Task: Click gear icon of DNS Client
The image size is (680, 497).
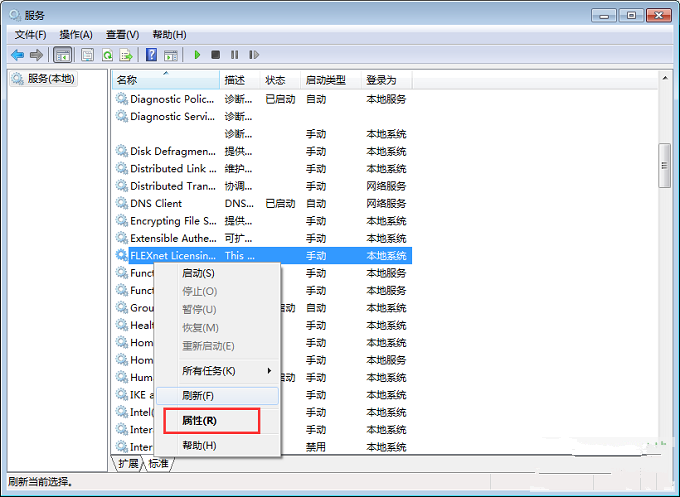Action: 121,203
